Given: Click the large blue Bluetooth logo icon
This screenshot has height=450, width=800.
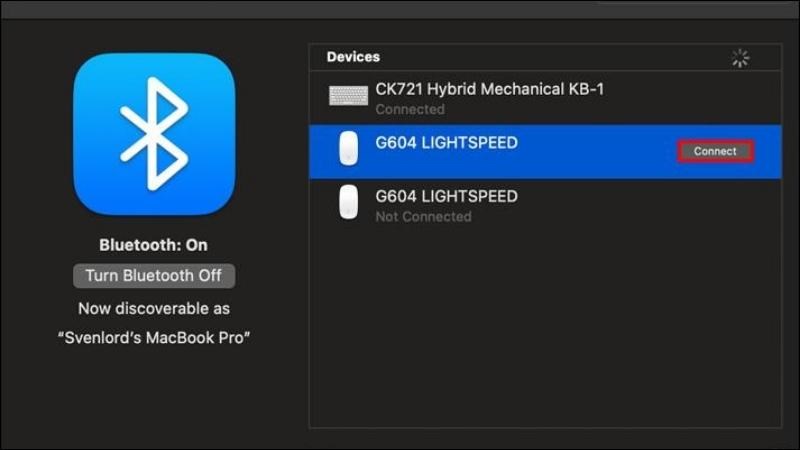Looking at the screenshot, I should [x=154, y=134].
